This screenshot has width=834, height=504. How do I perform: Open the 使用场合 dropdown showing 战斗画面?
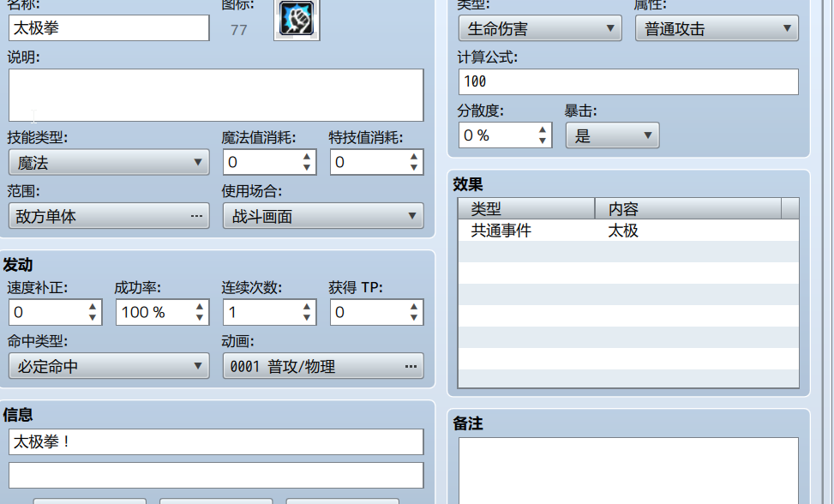click(323, 216)
